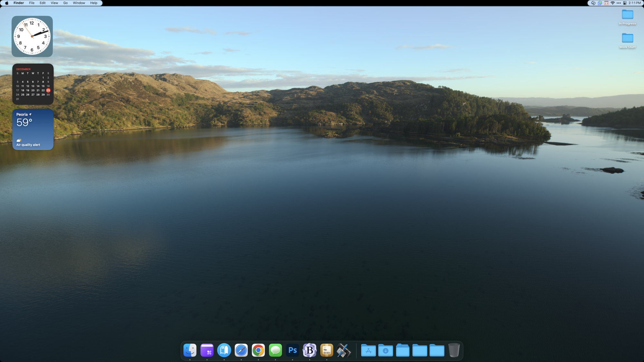Viewport: 644px width, 362px height.
Task: Launch the BBEdit app icon
Action: coord(309,350)
